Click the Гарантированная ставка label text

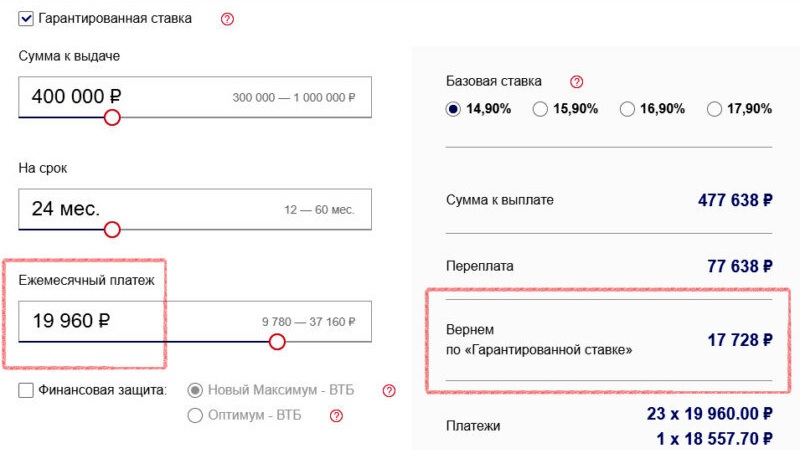coord(115,19)
